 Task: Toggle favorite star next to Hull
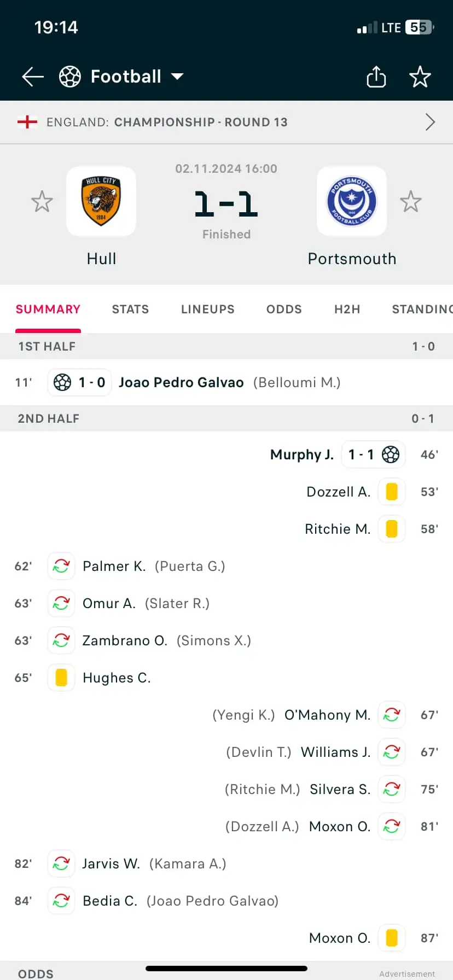[42, 201]
